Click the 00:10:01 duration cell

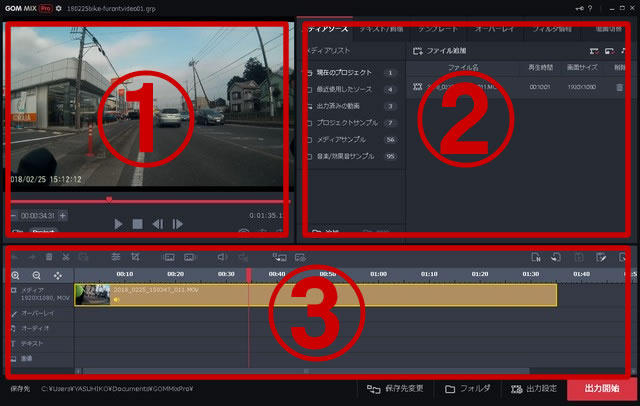tap(540, 87)
